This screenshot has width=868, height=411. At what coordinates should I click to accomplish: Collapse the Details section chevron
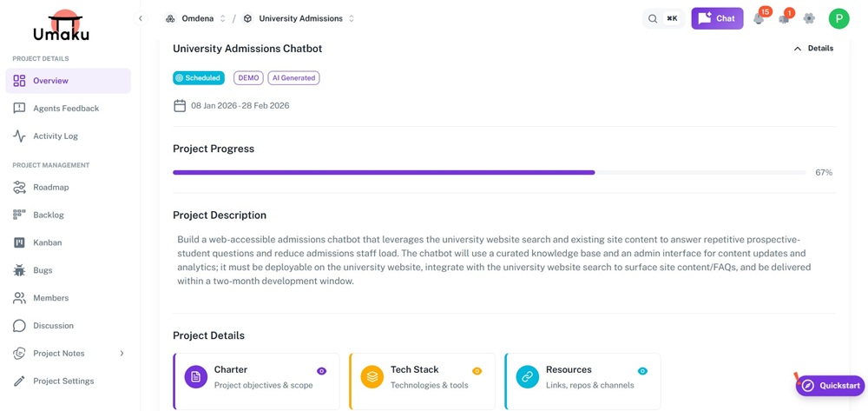798,49
